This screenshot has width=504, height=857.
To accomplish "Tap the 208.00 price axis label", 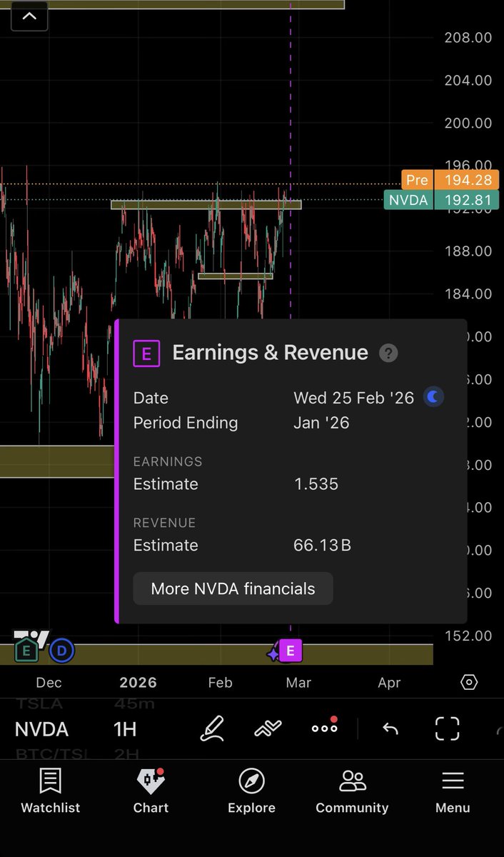I will coord(468,37).
